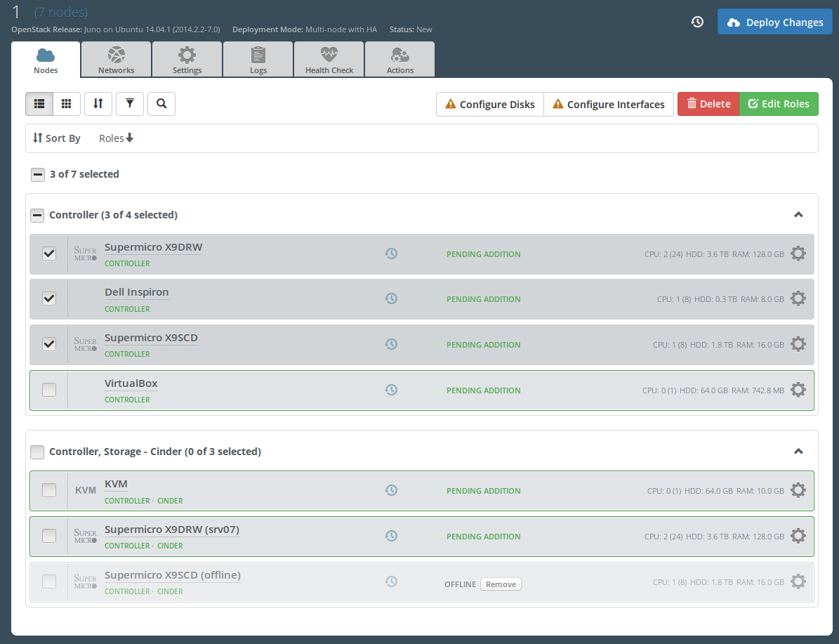Screen dimensions: 839x644
Task: Open the node sorting options
Action: click(98, 104)
